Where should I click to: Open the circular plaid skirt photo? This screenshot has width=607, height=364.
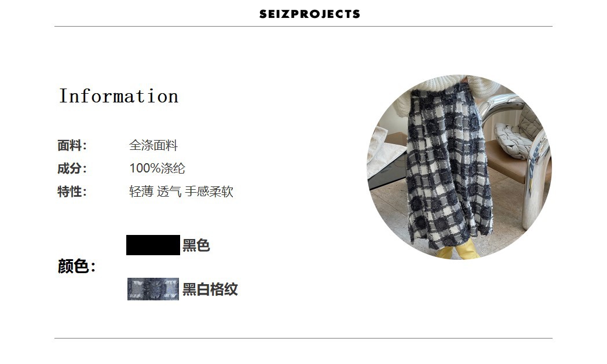(x=459, y=167)
